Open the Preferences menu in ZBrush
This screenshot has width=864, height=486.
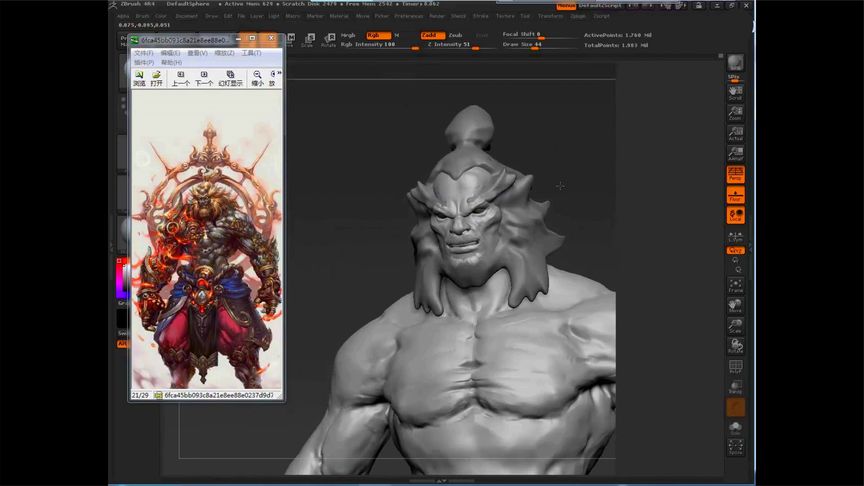click(409, 16)
